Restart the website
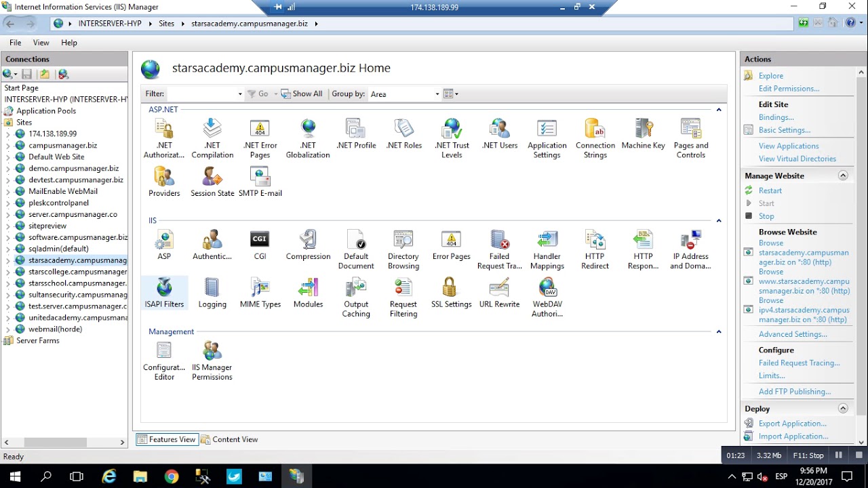Image resolution: width=868 pixels, height=488 pixels. click(x=770, y=190)
